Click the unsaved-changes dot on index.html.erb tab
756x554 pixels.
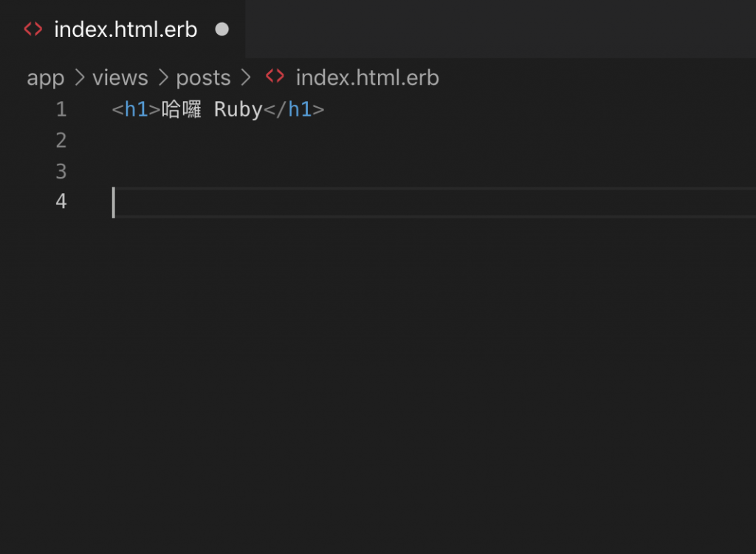point(221,30)
